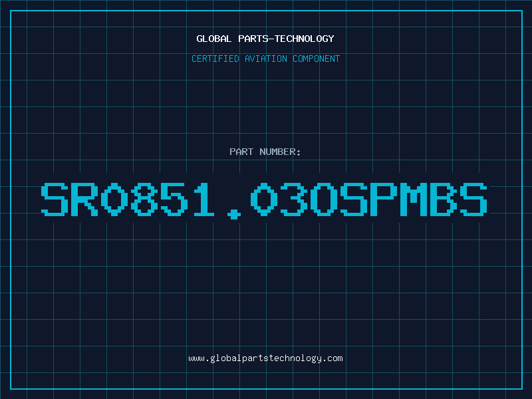The height and width of the screenshot is (399, 532).
Task: Open the www.globalpartstechnology.com link
Action: click(x=265, y=358)
